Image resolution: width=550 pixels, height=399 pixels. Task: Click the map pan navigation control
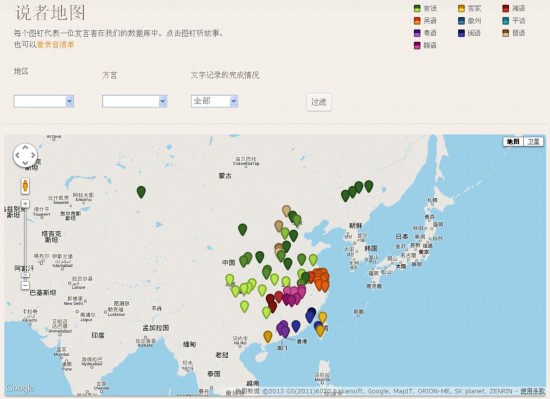25,155
